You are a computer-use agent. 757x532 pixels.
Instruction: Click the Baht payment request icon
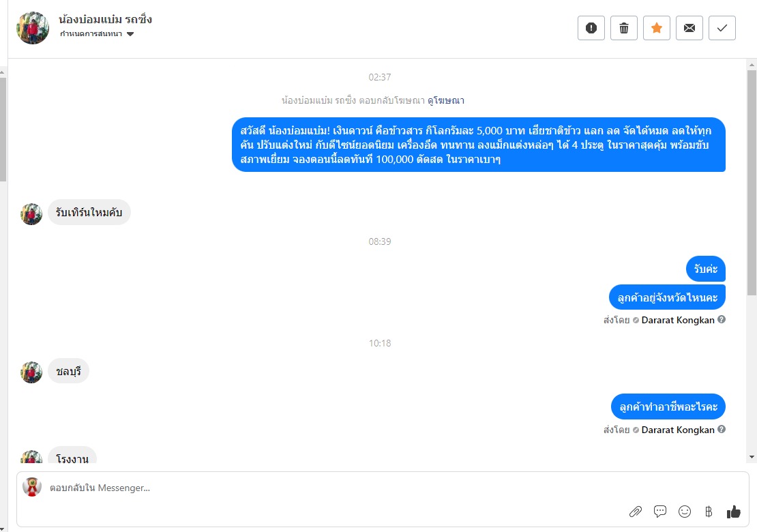pyautogui.click(x=709, y=512)
